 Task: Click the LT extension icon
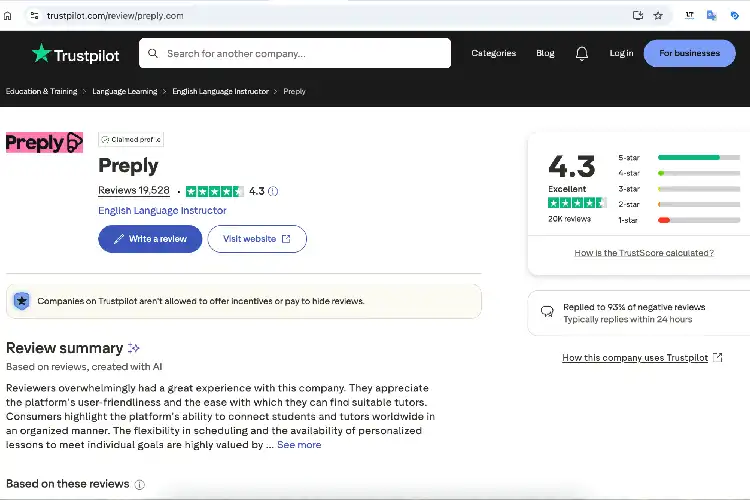click(689, 15)
